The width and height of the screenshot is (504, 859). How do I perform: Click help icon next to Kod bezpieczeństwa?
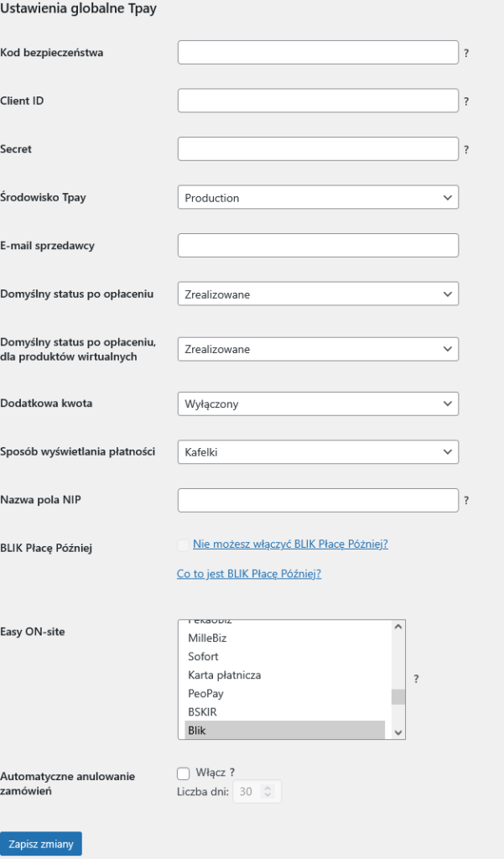click(466, 53)
